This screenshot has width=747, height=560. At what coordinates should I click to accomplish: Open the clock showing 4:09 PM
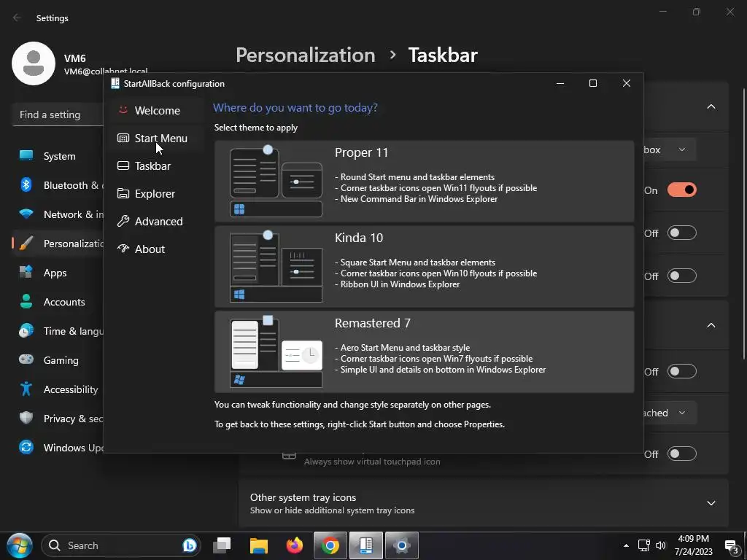click(693, 545)
